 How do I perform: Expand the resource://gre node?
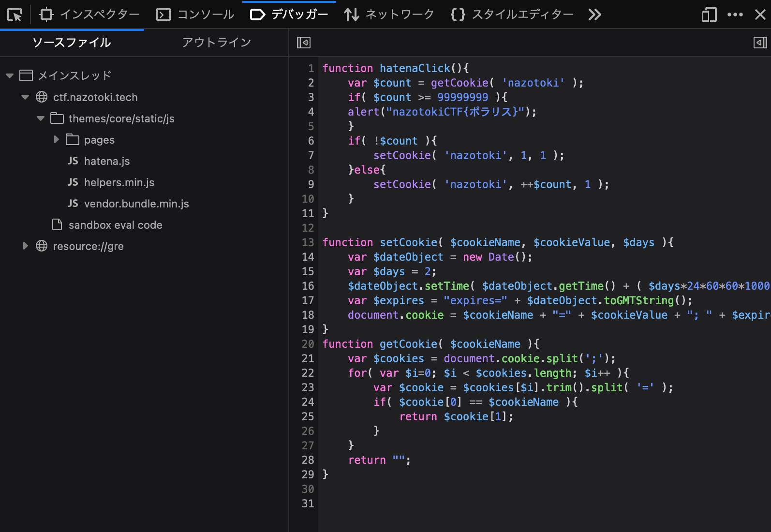(25, 246)
